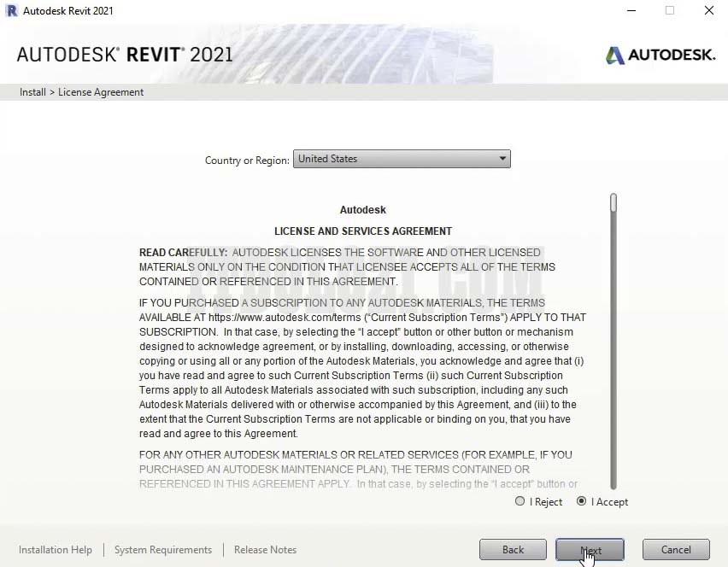This screenshot has height=567, width=728.
Task: Click the Revit app icon in title bar
Action: 11,11
